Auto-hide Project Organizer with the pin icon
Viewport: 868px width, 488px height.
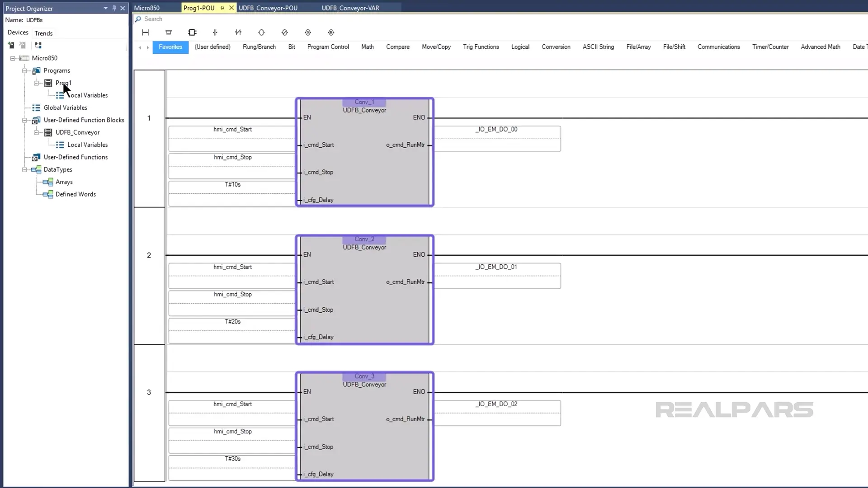click(x=114, y=8)
